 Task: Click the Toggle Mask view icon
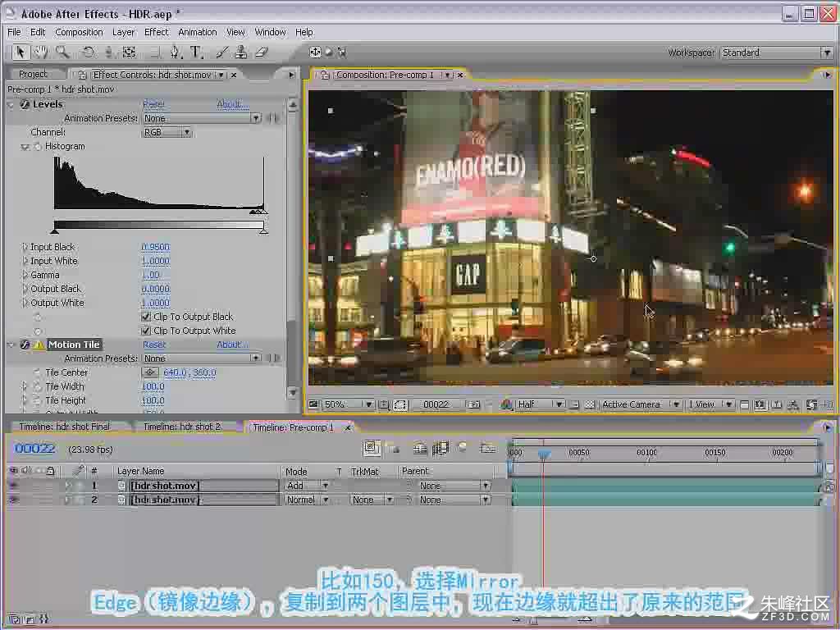[400, 405]
